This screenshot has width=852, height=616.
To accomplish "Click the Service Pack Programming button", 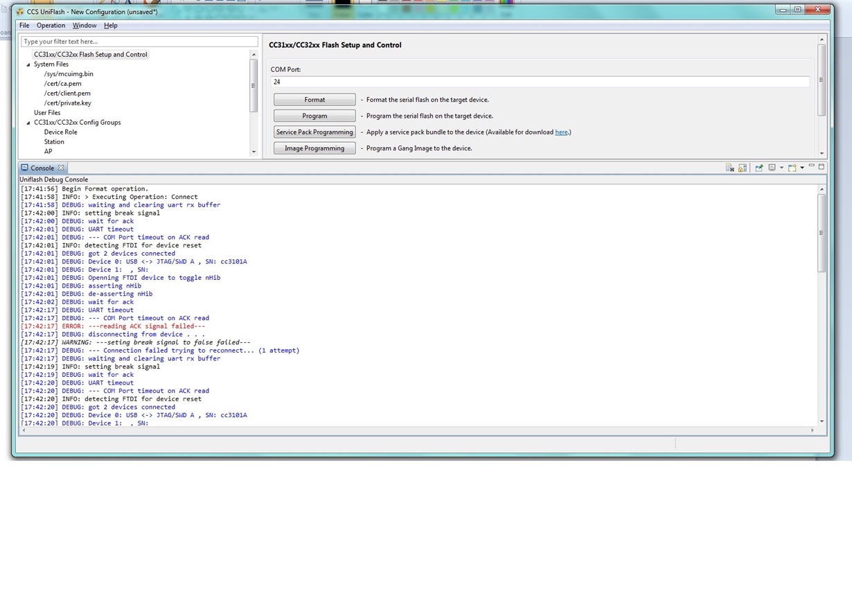I will [314, 132].
